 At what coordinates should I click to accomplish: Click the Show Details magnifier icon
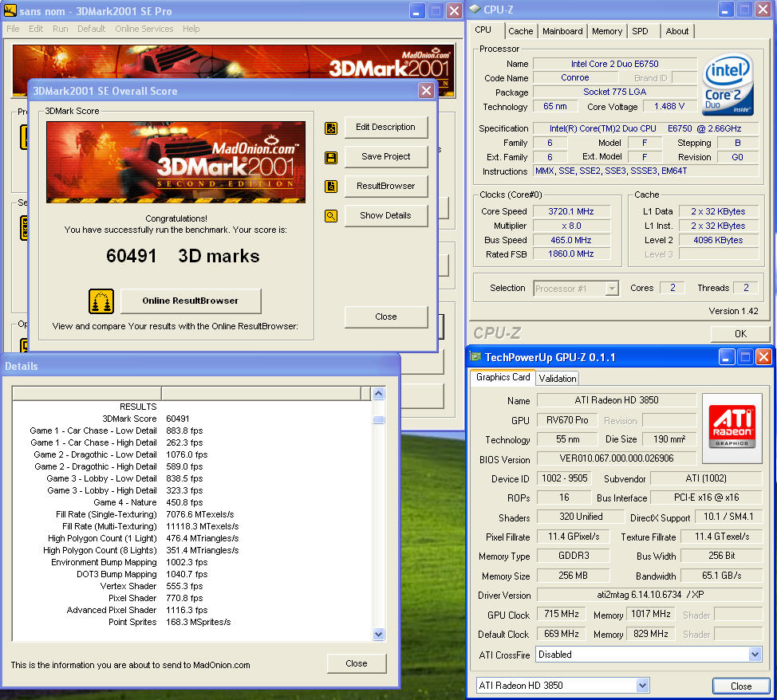click(x=331, y=216)
